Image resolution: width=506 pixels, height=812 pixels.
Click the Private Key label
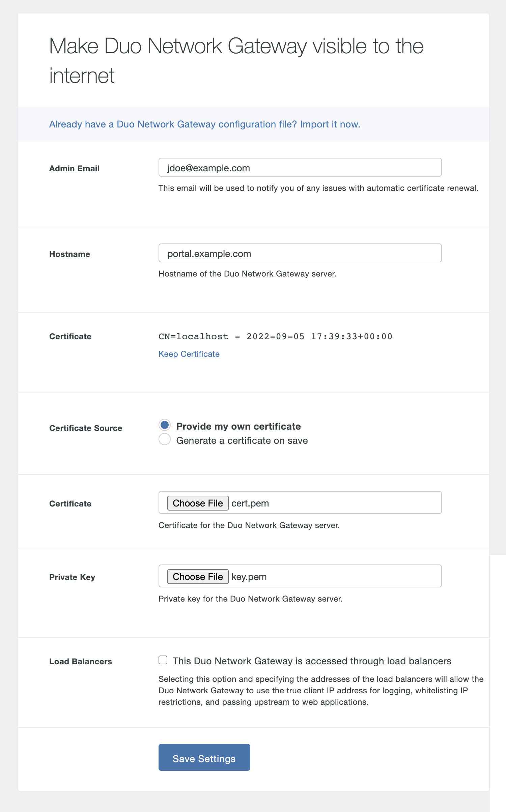point(72,577)
